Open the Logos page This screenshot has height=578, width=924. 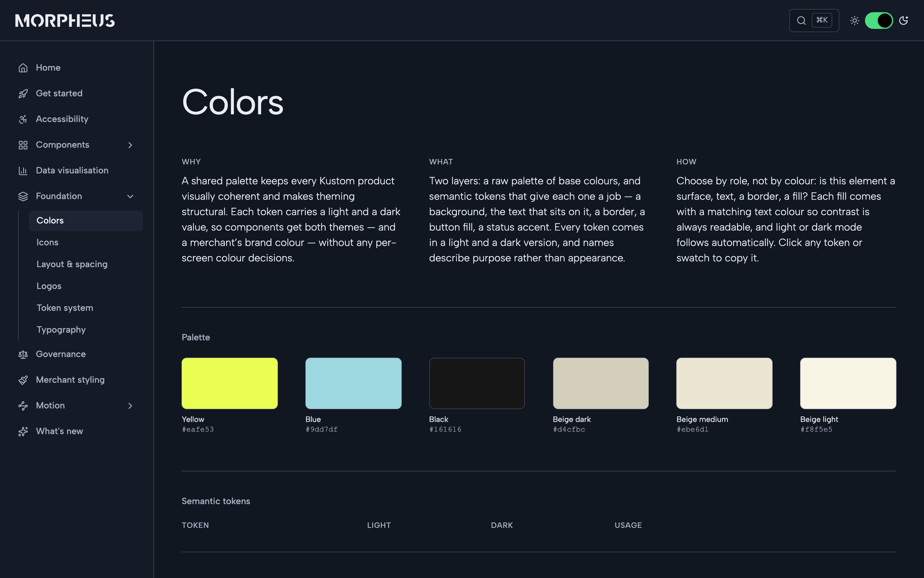[x=49, y=286]
